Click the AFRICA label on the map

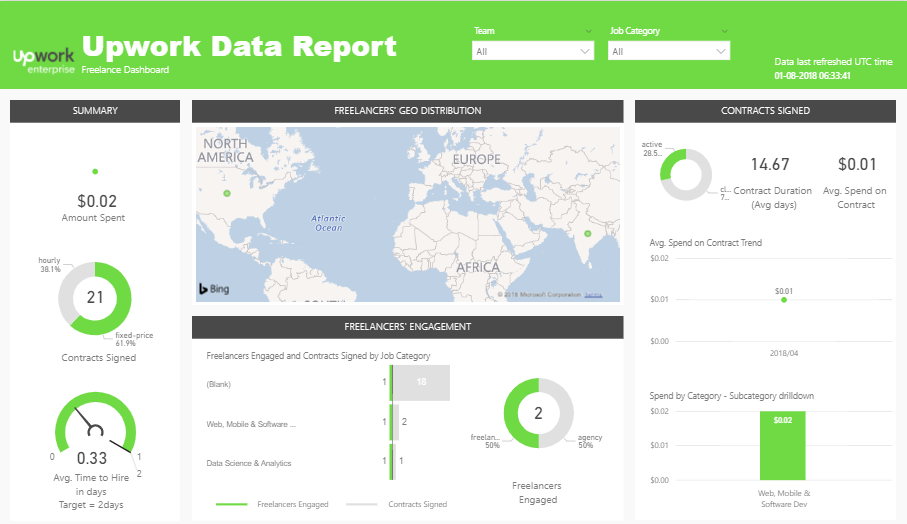[x=478, y=267]
